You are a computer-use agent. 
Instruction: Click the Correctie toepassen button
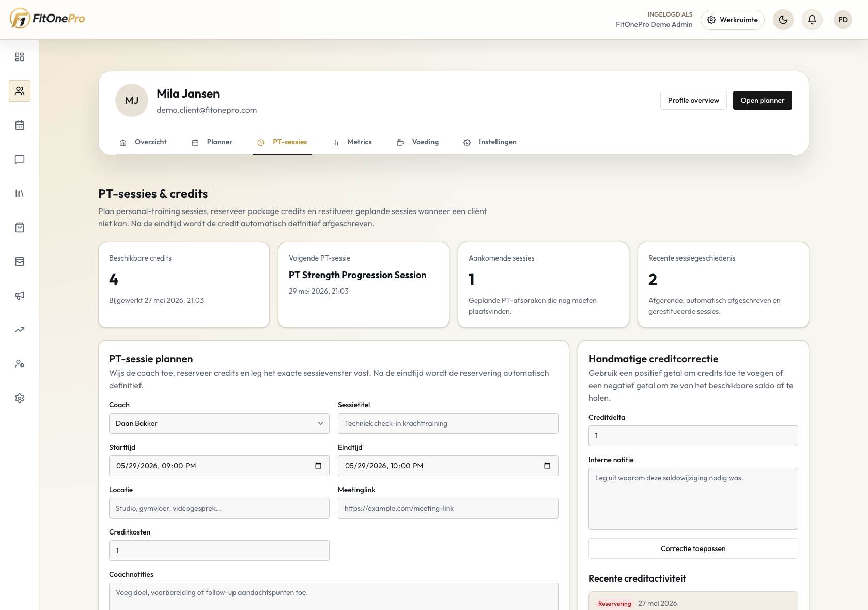[x=693, y=548]
